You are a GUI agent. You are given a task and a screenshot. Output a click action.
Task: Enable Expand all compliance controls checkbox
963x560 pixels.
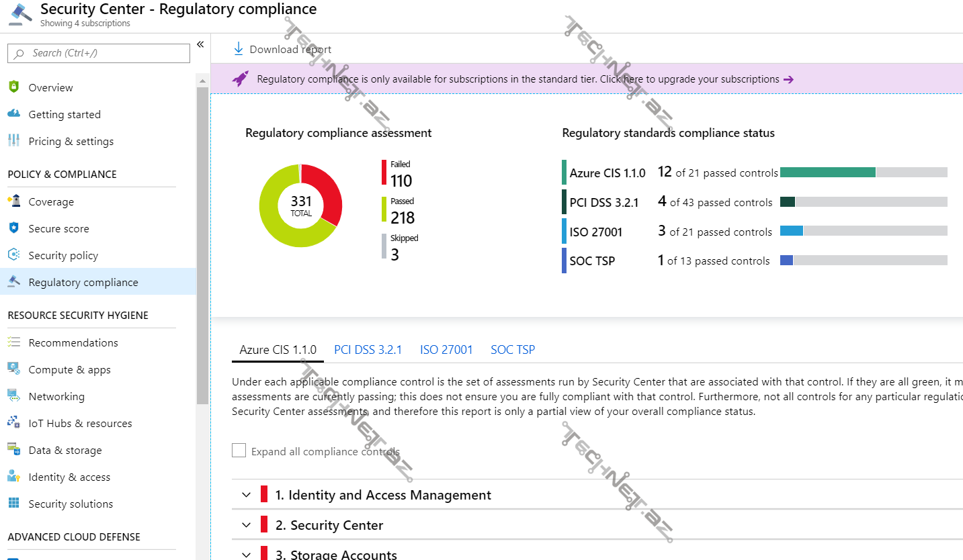tap(239, 451)
